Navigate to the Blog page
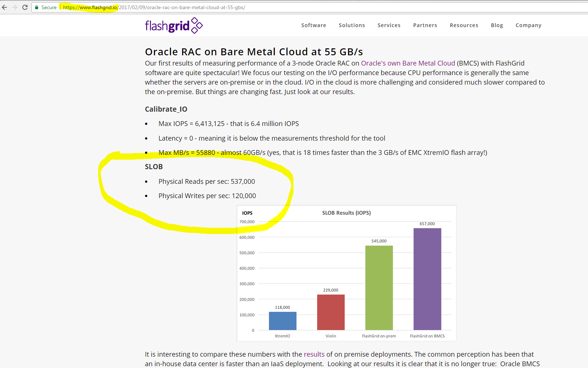This screenshot has height=368, width=588. (x=497, y=25)
